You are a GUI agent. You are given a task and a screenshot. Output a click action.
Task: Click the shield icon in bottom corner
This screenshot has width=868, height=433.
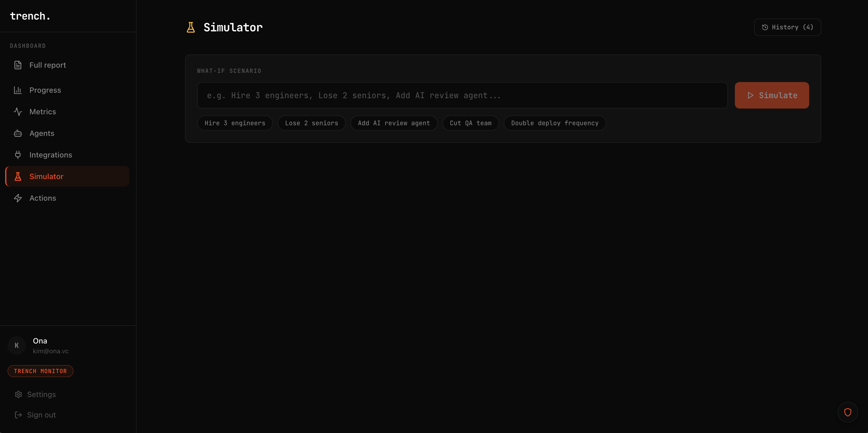[848, 412]
